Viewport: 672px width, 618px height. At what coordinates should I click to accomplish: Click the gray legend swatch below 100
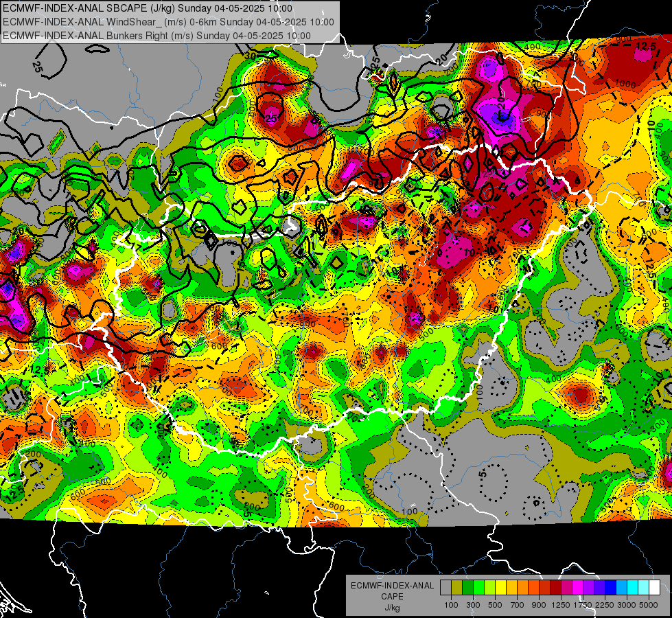pos(445,587)
